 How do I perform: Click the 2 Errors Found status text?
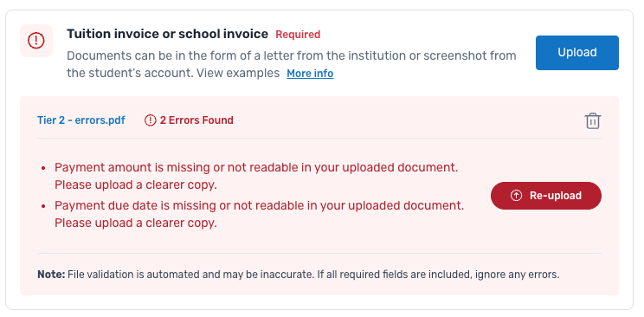tap(196, 120)
